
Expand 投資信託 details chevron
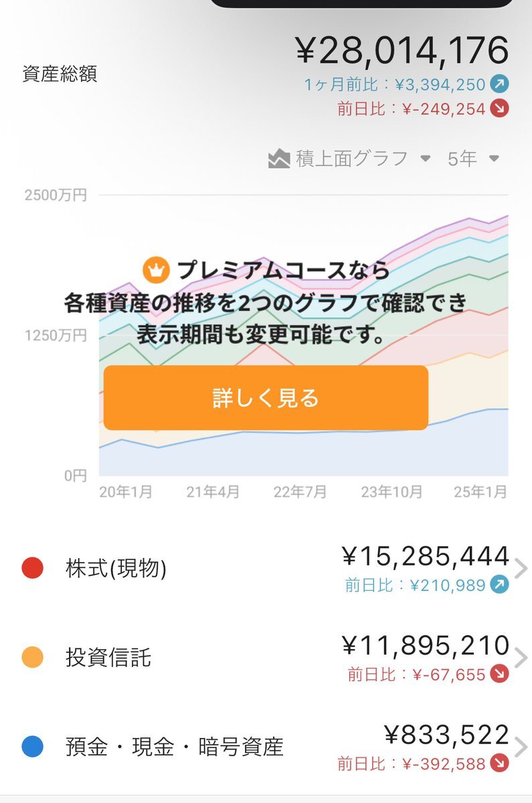click(x=521, y=658)
